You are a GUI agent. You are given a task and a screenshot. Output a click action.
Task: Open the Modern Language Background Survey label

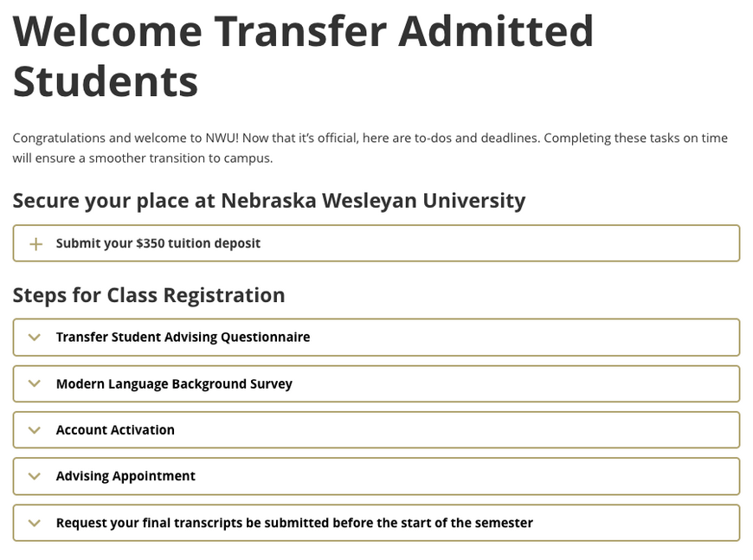pos(174,384)
